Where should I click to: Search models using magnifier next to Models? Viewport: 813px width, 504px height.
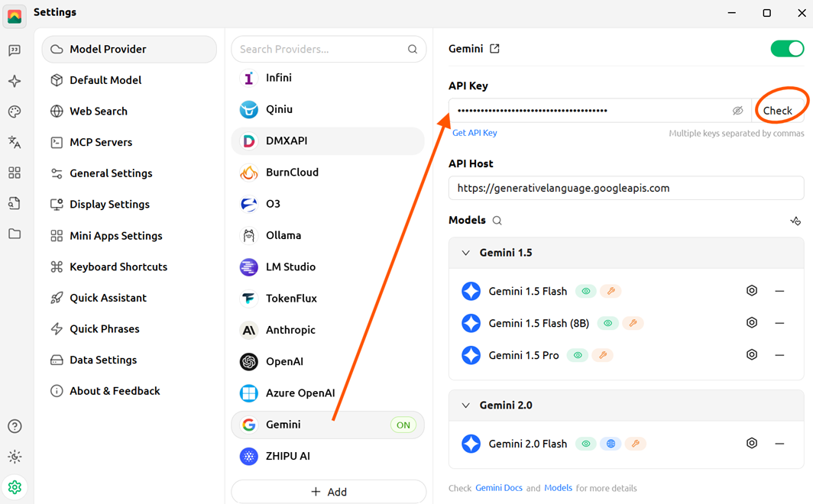tap(497, 221)
